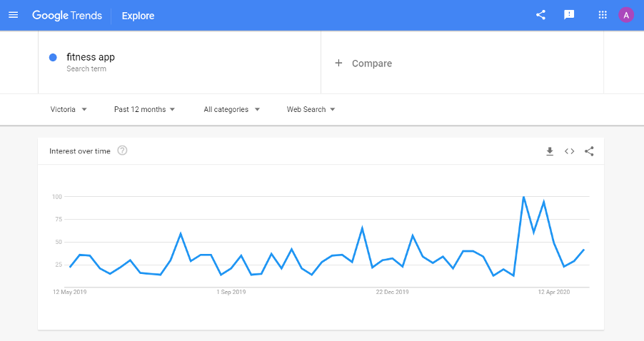Click the header share icon

(x=541, y=15)
